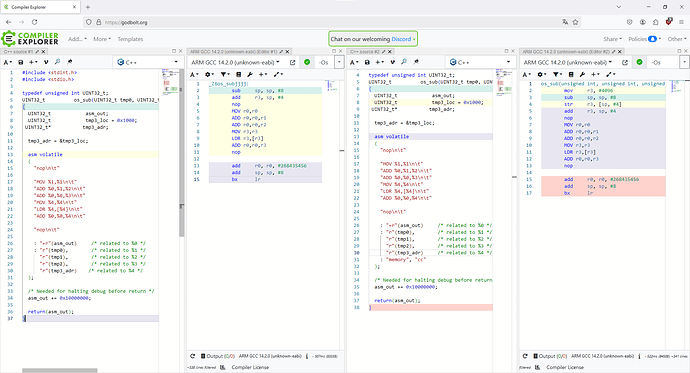Screen dimensions: 690x373
Task: Open add tool menu in Editor #1 compiler
Action: click(278, 74)
